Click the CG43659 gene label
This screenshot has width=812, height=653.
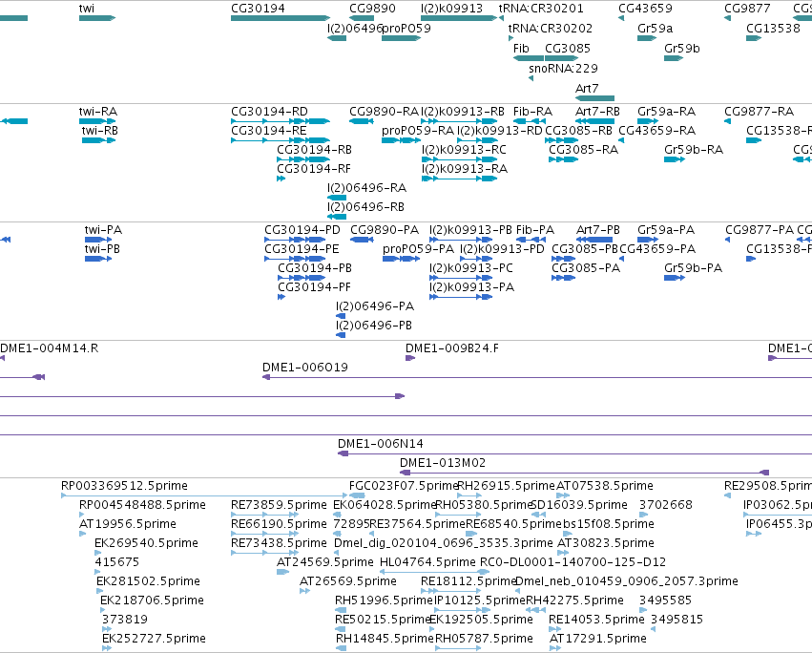click(x=645, y=9)
